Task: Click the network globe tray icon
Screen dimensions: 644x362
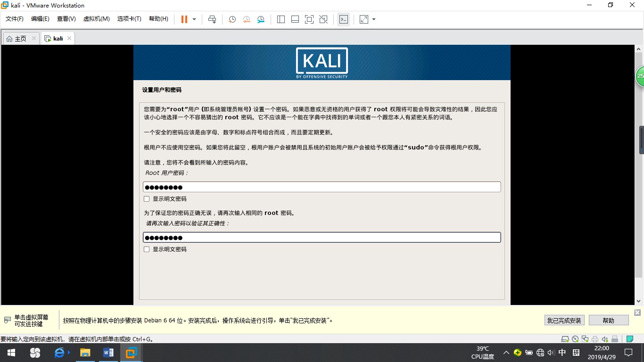Action: click(540, 353)
